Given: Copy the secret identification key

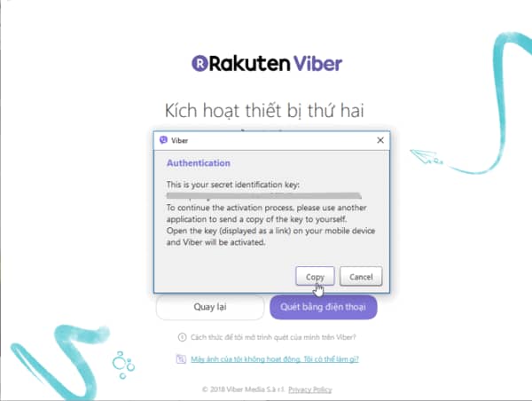Looking at the screenshot, I should tap(315, 277).
